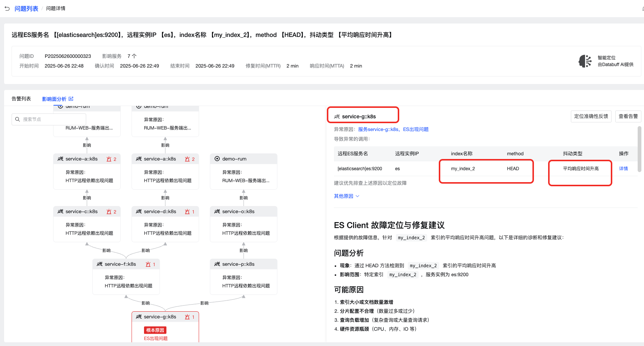Click the Databuff AI 智能定位 head icon
The height and width of the screenshot is (346, 644).
[x=585, y=61]
